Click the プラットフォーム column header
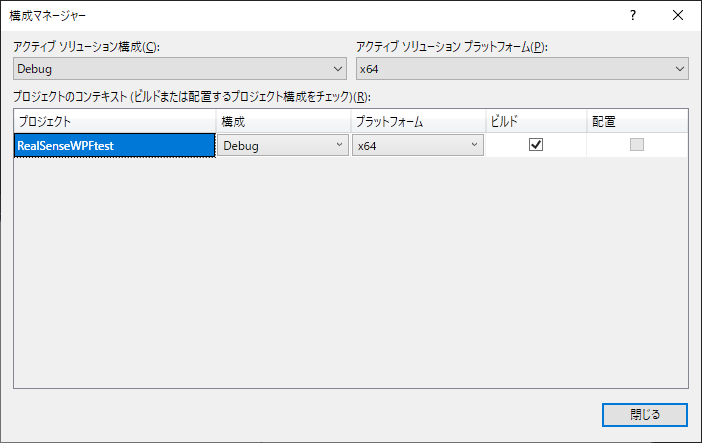Image resolution: width=702 pixels, height=443 pixels. (418, 121)
